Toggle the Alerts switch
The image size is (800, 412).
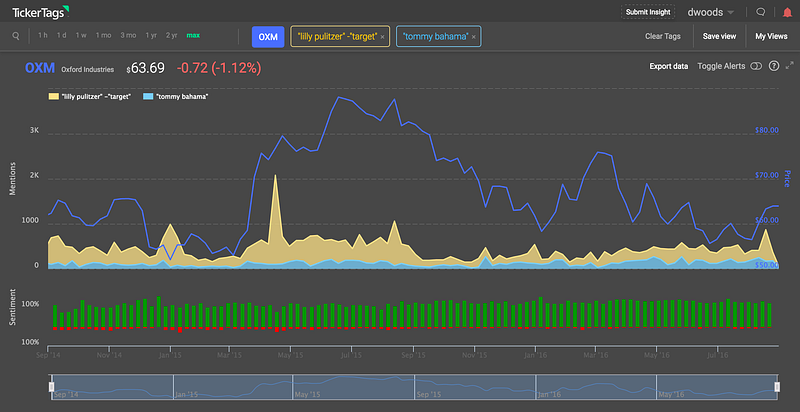click(757, 66)
